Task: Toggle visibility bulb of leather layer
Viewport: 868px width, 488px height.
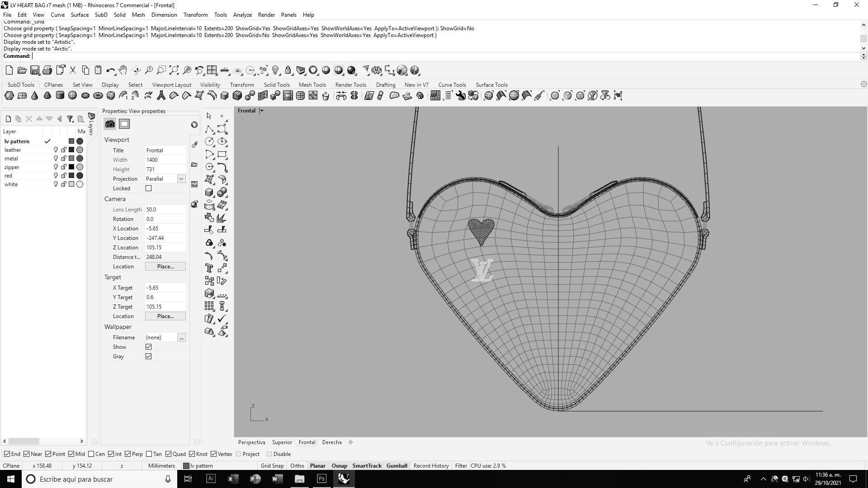Action: pyautogui.click(x=56, y=150)
